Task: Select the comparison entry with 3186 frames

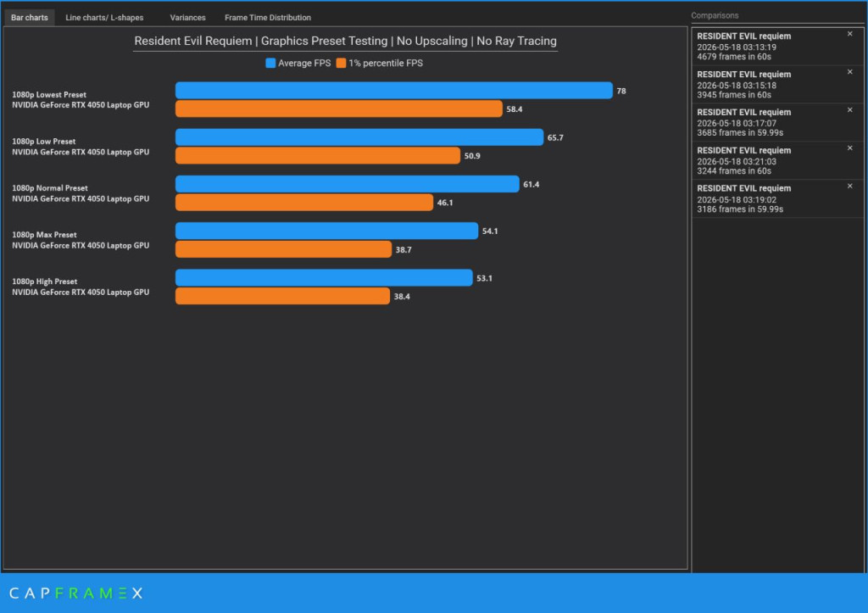Action: click(777, 198)
